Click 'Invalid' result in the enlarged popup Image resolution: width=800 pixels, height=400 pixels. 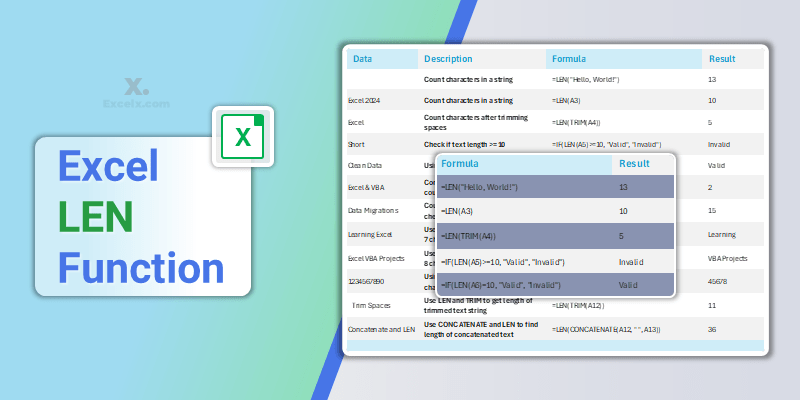coord(631,262)
